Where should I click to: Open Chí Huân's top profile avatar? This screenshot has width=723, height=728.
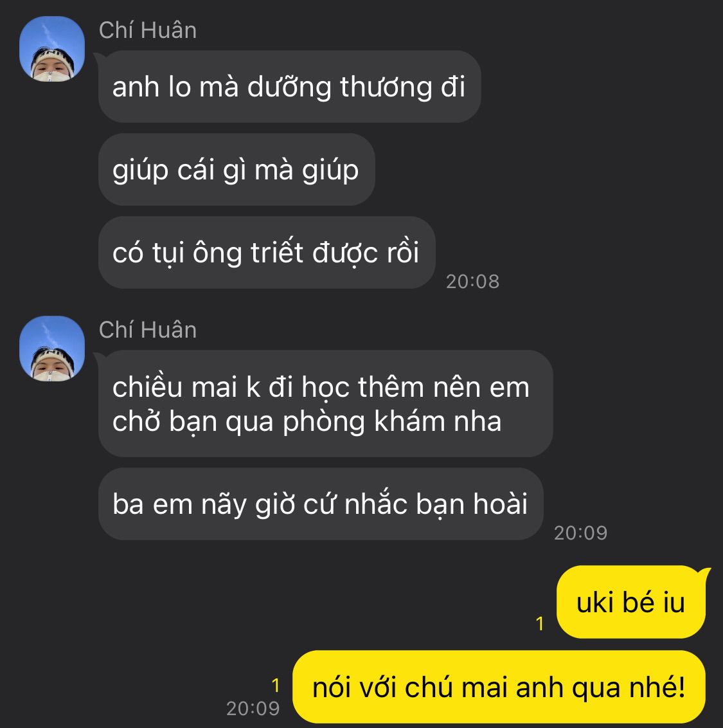(52, 50)
